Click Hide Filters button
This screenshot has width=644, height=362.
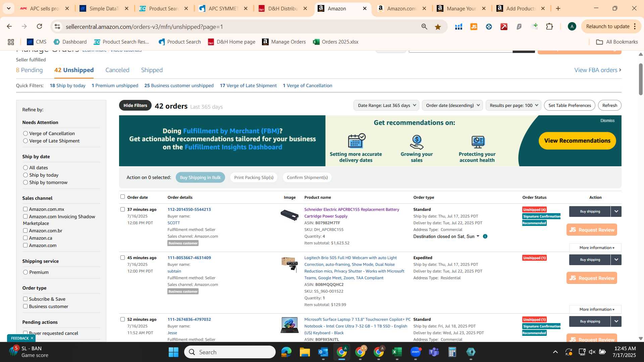135,105
